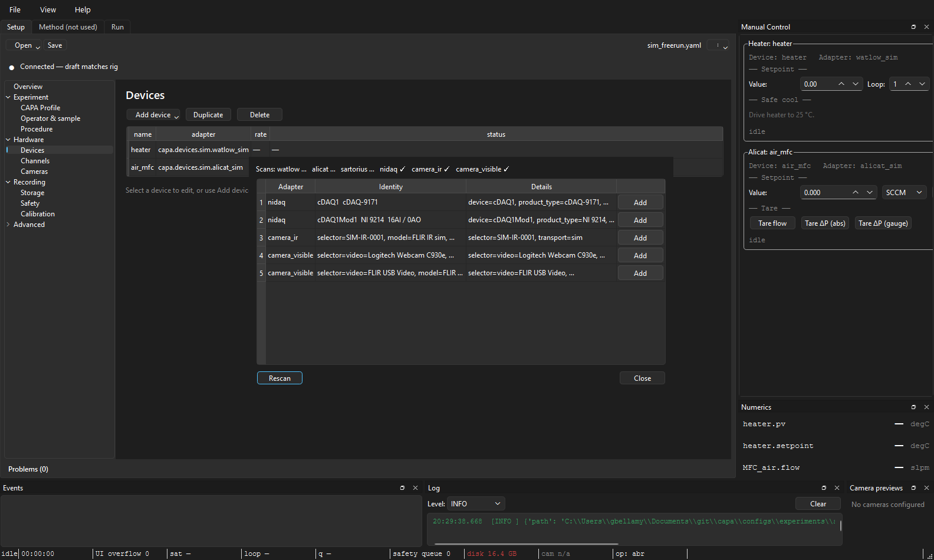
Task: Sort scan results by Adapter column
Action: click(291, 187)
